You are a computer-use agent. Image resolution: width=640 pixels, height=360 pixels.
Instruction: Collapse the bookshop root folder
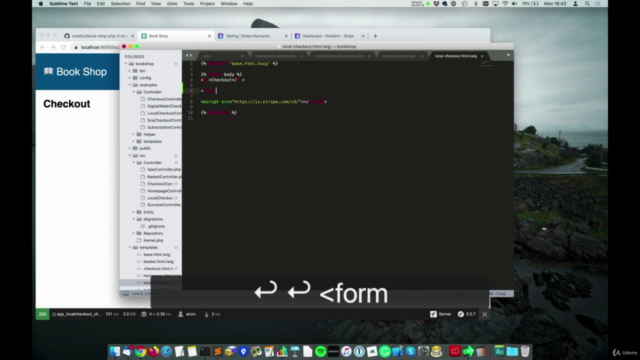126,64
